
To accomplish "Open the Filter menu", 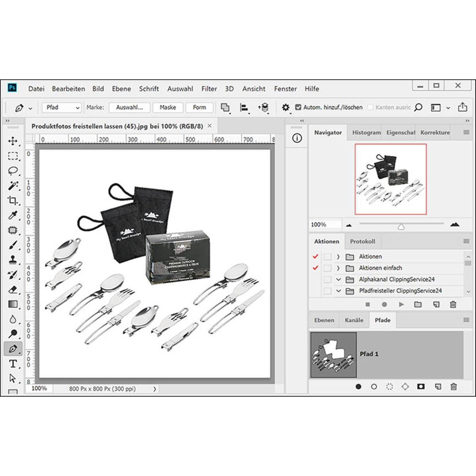I will point(209,89).
